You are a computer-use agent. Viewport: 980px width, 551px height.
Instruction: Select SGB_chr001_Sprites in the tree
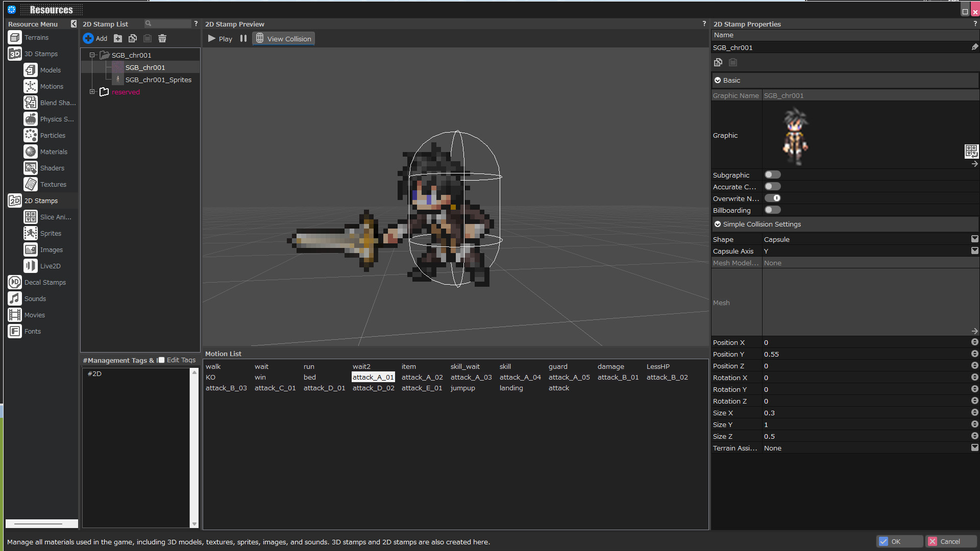coord(158,80)
